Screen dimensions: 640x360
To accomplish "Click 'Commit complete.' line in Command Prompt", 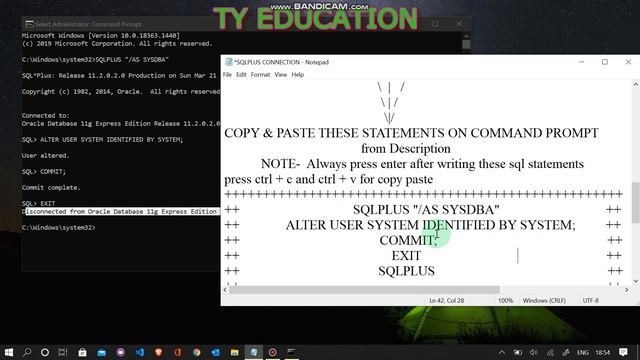I will tap(51, 187).
